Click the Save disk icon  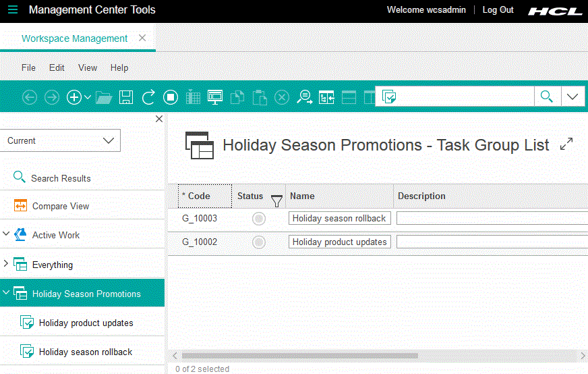pyautogui.click(x=126, y=97)
